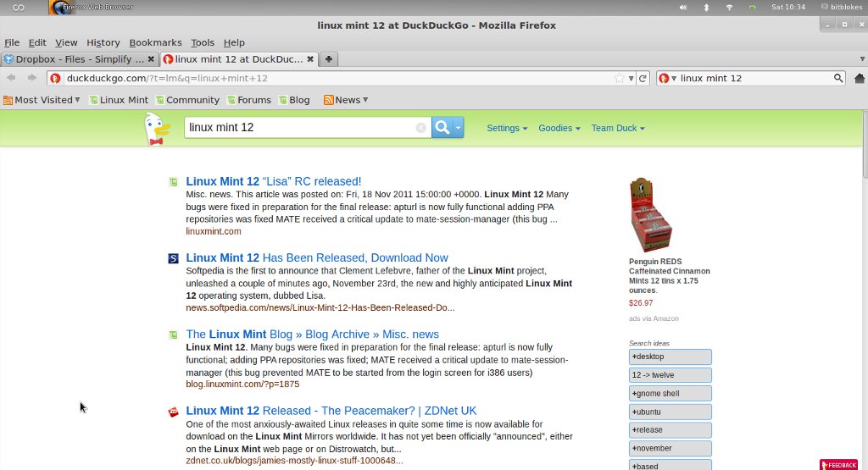The width and height of the screenshot is (868, 470).
Task: Open the Linux Mint bookmark
Action: [119, 100]
